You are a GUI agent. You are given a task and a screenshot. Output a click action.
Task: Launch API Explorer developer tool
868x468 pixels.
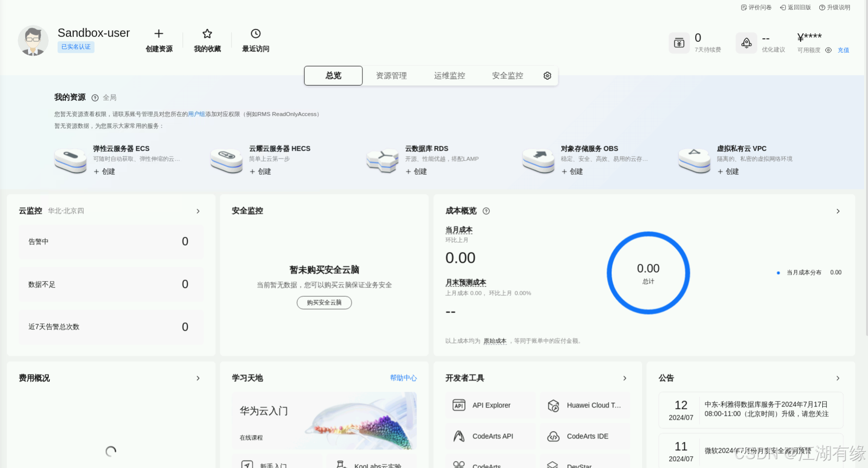(490, 405)
